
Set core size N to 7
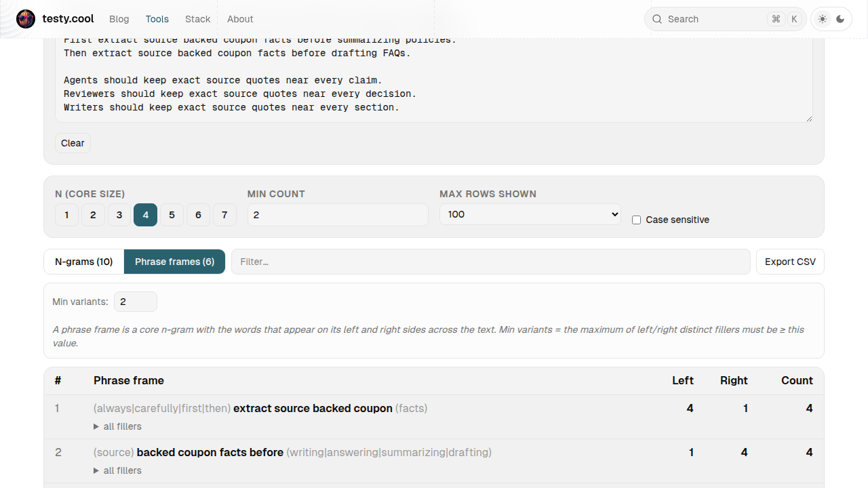224,215
